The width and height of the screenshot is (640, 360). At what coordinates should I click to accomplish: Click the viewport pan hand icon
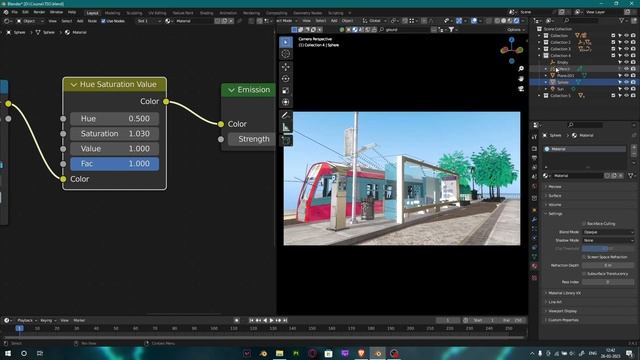(521, 79)
